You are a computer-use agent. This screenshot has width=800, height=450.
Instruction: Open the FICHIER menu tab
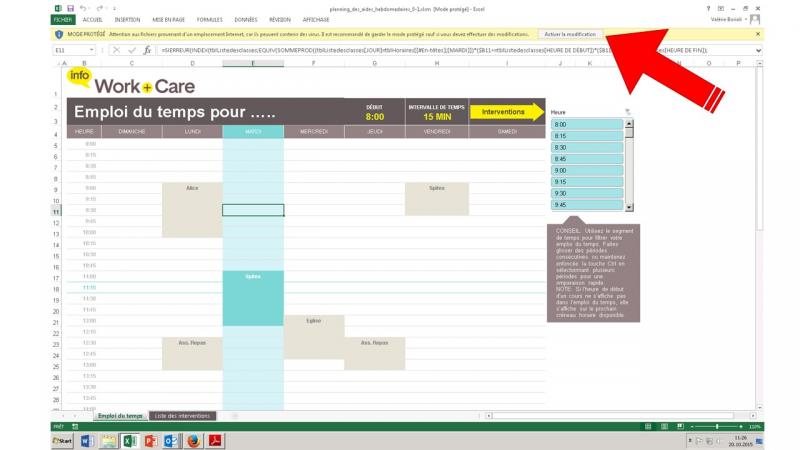(x=62, y=19)
